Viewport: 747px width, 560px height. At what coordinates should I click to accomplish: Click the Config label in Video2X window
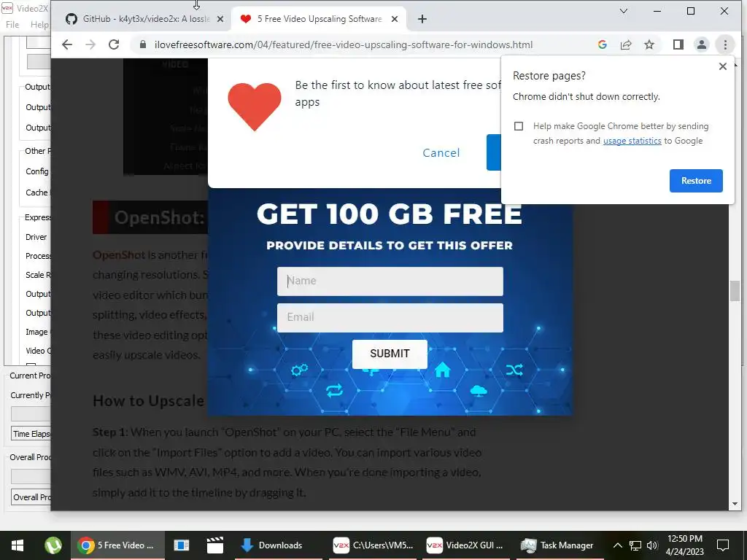[37, 171]
